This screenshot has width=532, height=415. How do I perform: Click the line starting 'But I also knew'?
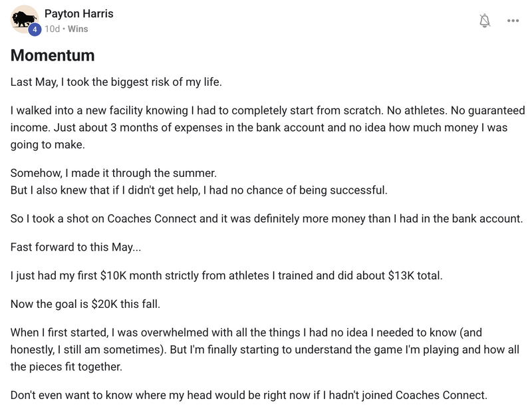point(199,190)
